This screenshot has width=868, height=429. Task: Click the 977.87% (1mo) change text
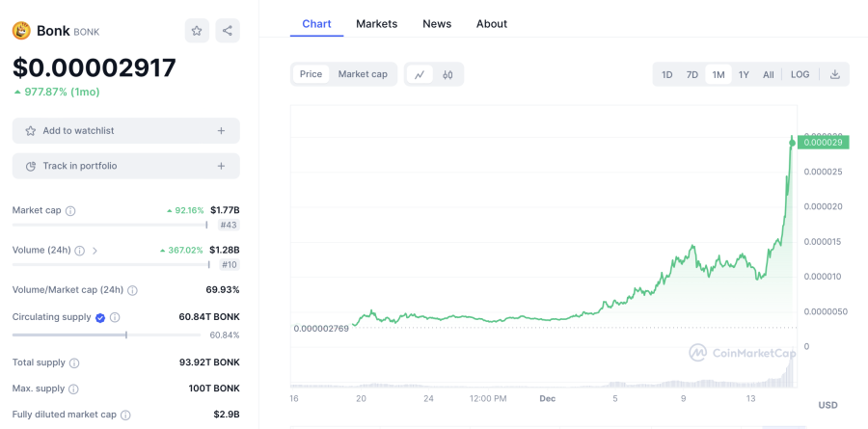(57, 92)
